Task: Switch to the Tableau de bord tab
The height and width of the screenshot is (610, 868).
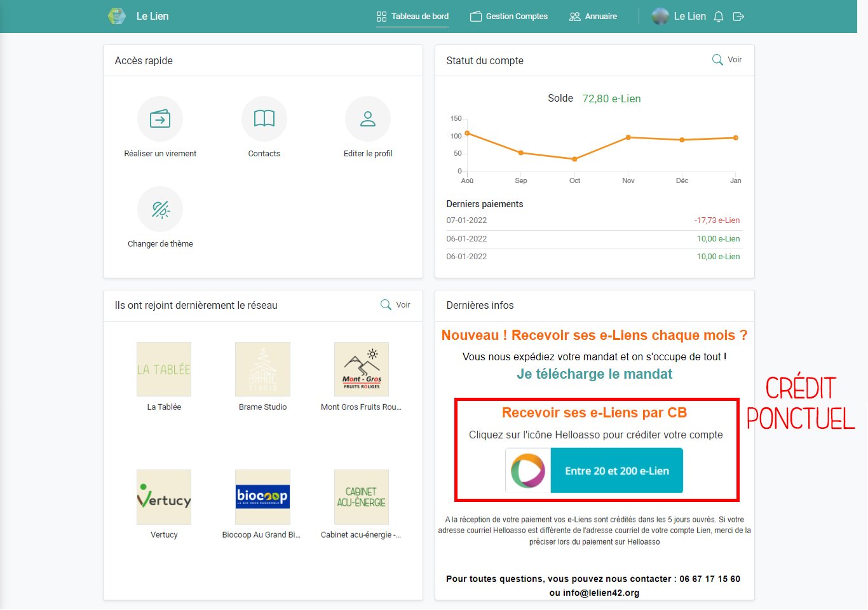Action: [412, 17]
